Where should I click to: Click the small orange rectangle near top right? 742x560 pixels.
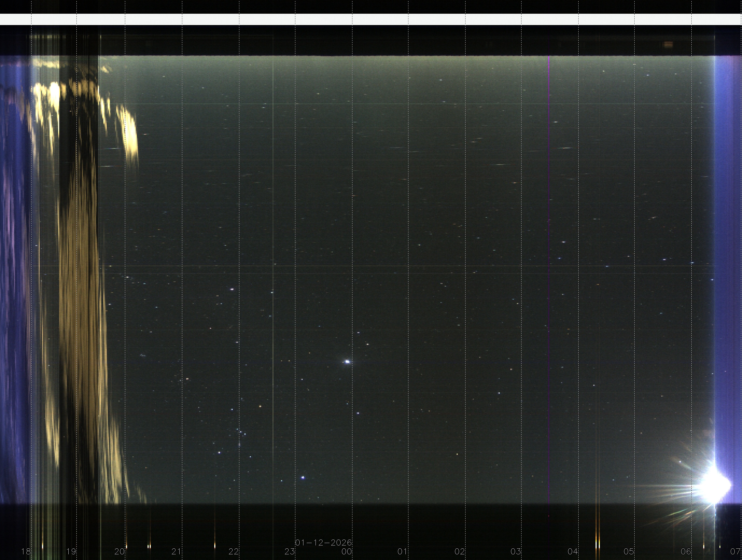tap(668, 45)
